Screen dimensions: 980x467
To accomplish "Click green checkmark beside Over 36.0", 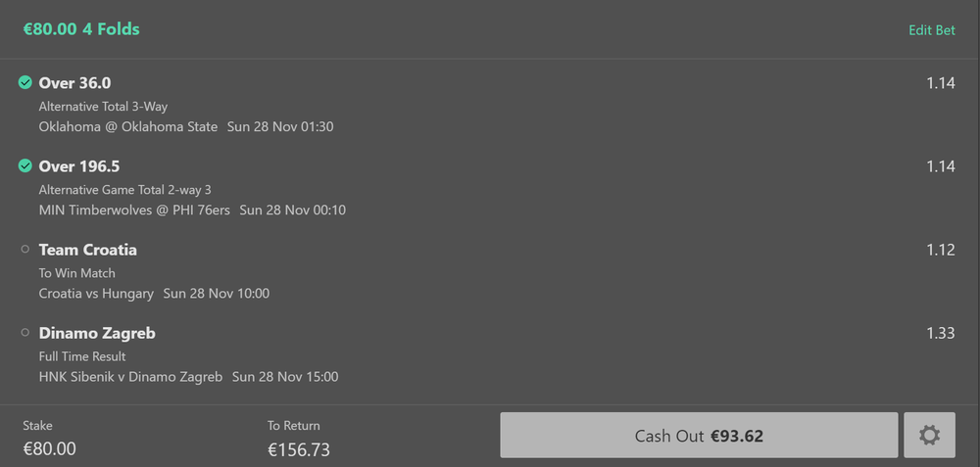I will [25, 83].
